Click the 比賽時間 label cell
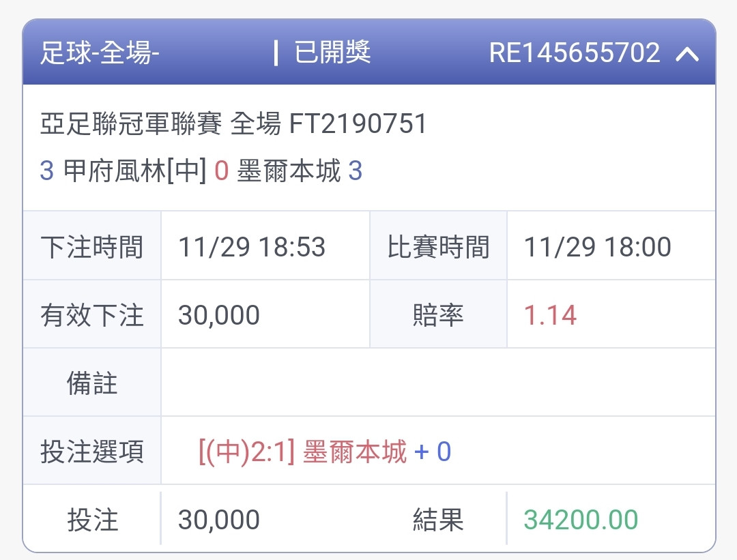This screenshot has height=560, width=737. (x=439, y=247)
